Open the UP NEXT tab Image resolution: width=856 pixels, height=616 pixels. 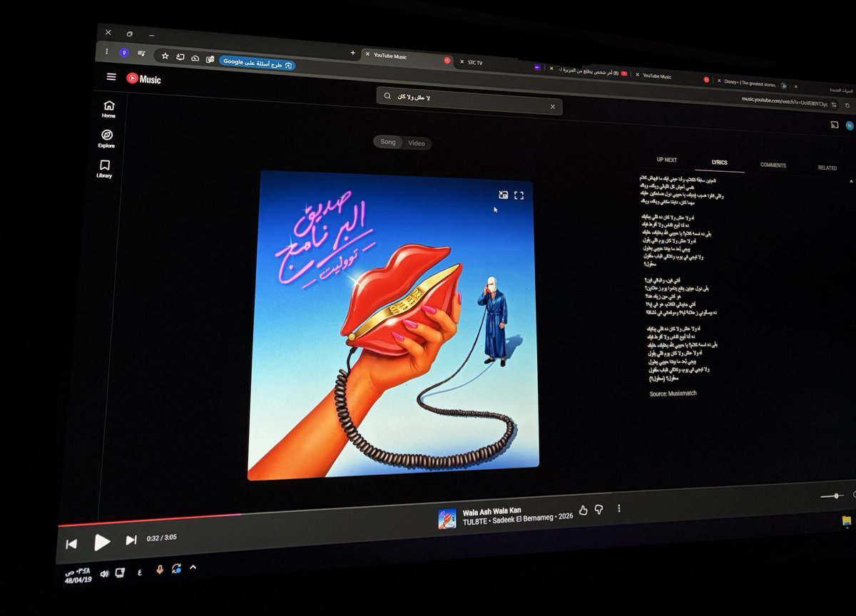click(667, 160)
